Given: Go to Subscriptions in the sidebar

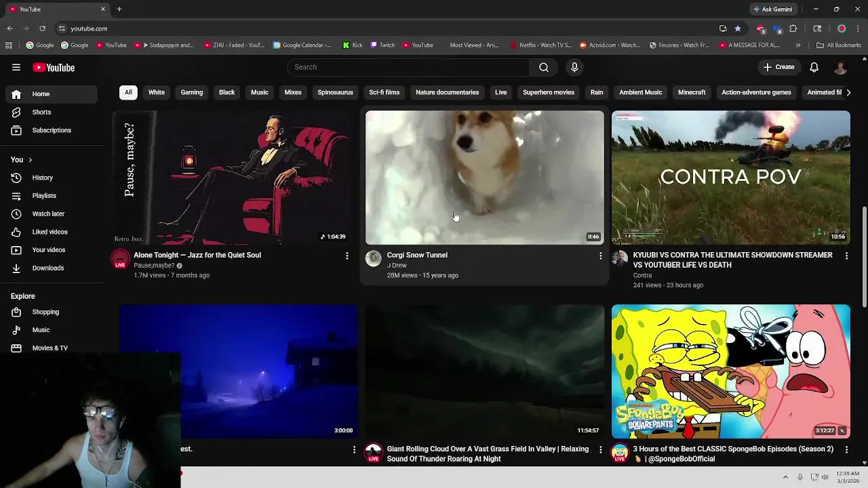Looking at the screenshot, I should [52, 130].
